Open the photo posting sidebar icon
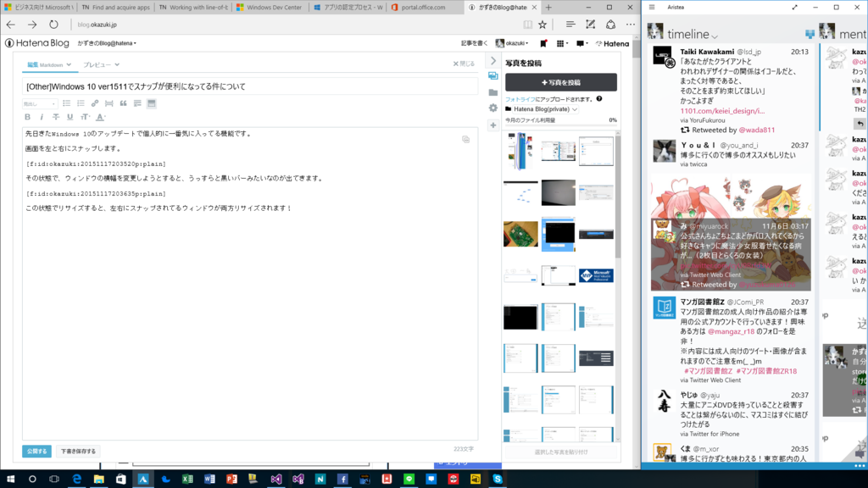This screenshot has width=868, height=488. click(494, 75)
